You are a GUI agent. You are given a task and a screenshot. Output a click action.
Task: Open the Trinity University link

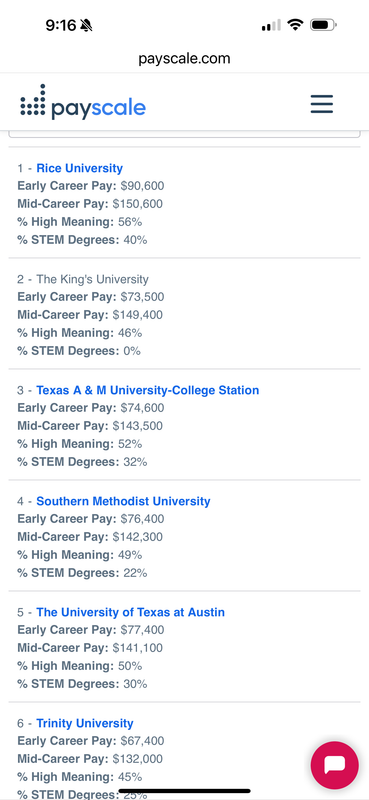pyautogui.click(x=85, y=723)
